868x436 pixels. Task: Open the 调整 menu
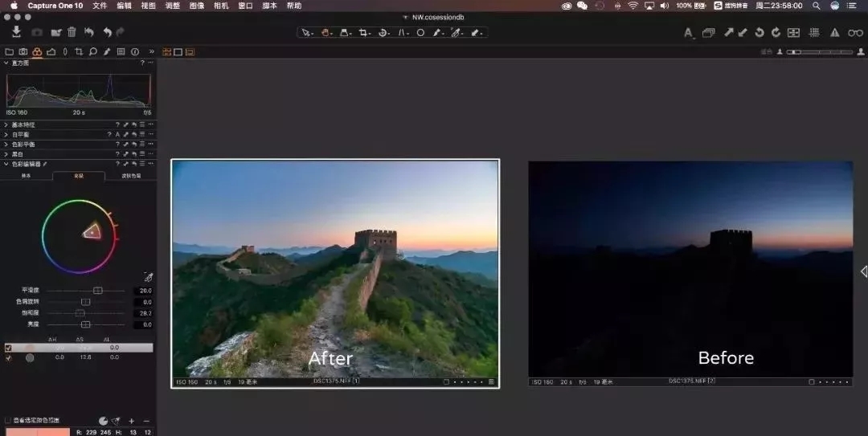172,6
